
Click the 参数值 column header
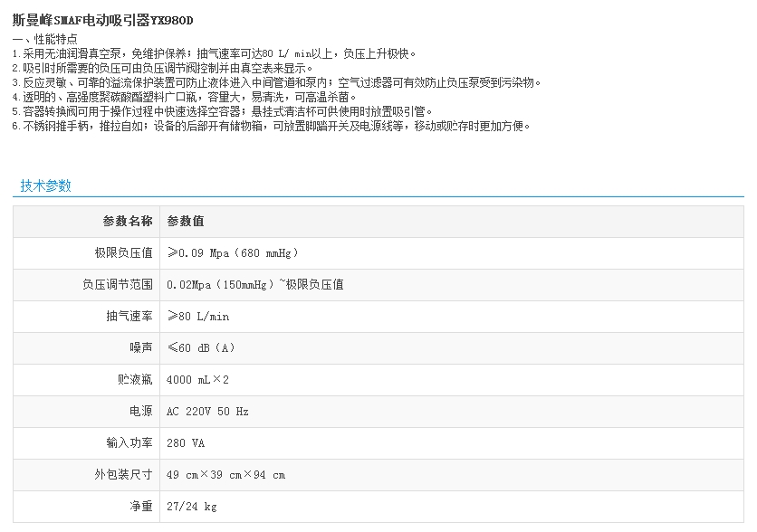click(x=185, y=221)
